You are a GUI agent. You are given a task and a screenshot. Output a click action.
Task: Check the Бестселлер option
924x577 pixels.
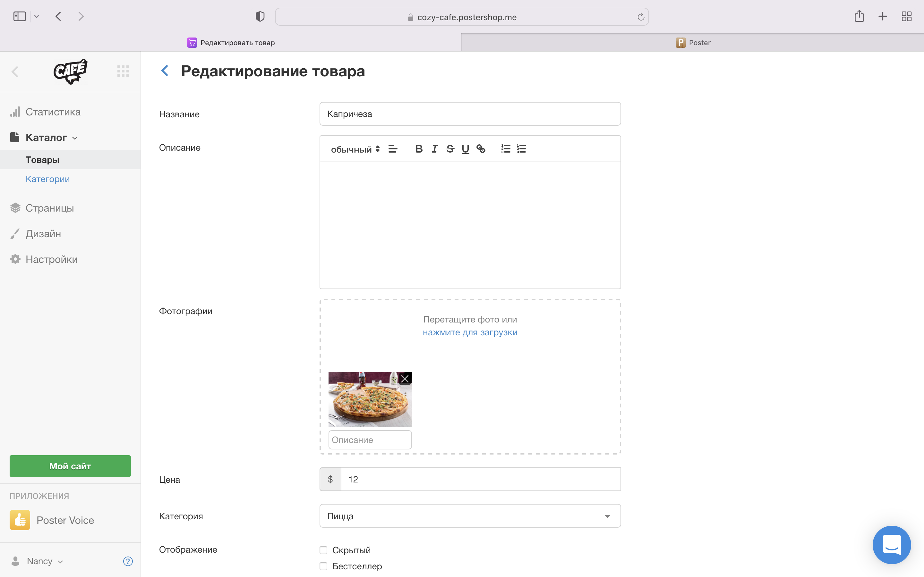[x=323, y=566]
